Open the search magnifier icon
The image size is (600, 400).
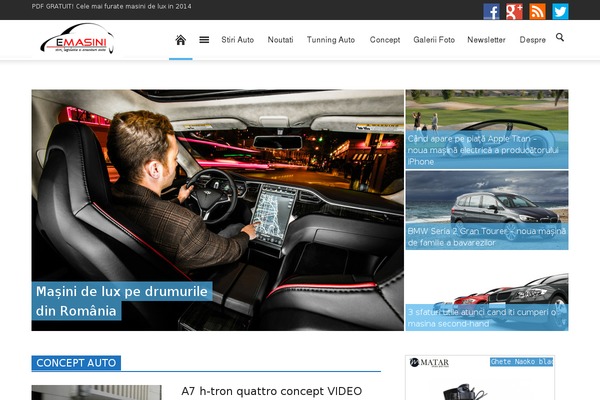click(x=560, y=37)
